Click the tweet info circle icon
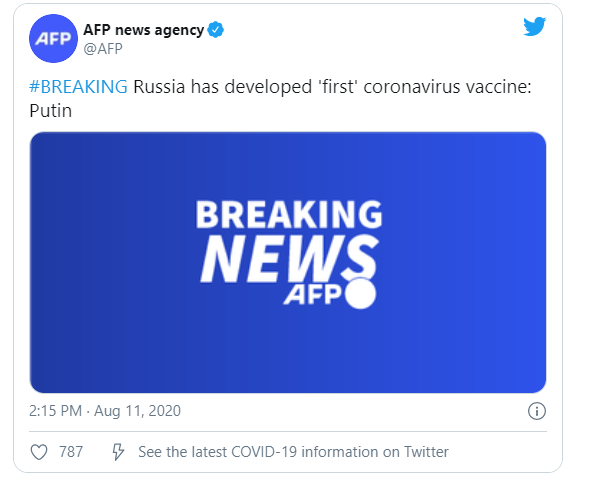Image resolution: width=602 pixels, height=480 pixels. [x=536, y=411]
